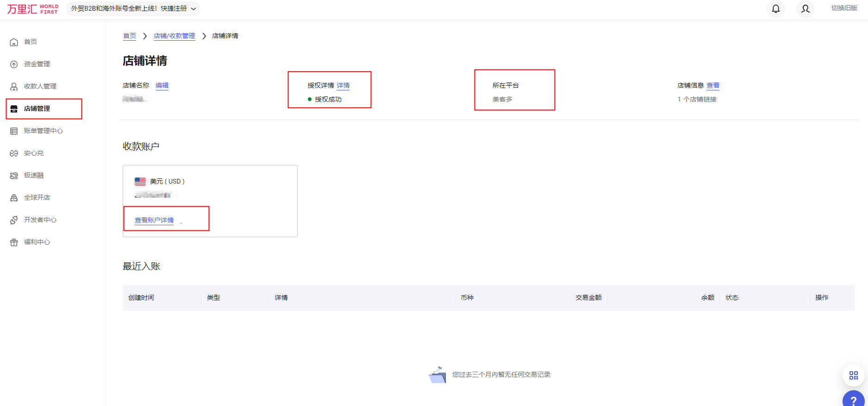Navigate to 店铺/收款管理 breadcrumb

174,36
